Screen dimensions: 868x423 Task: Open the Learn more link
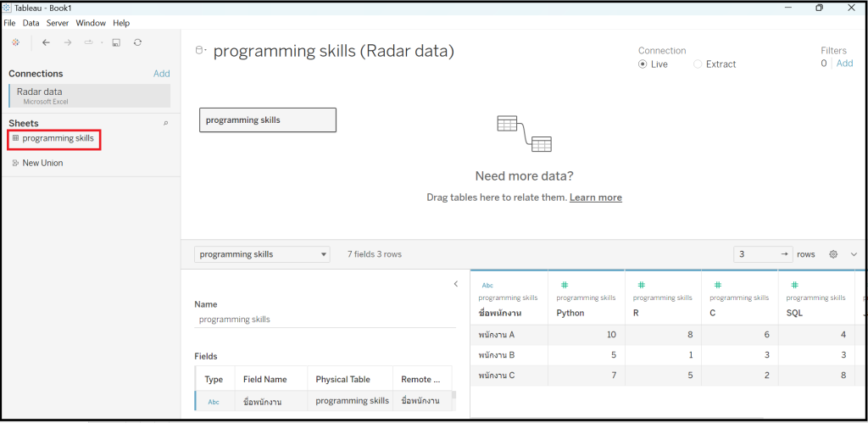pyautogui.click(x=595, y=198)
